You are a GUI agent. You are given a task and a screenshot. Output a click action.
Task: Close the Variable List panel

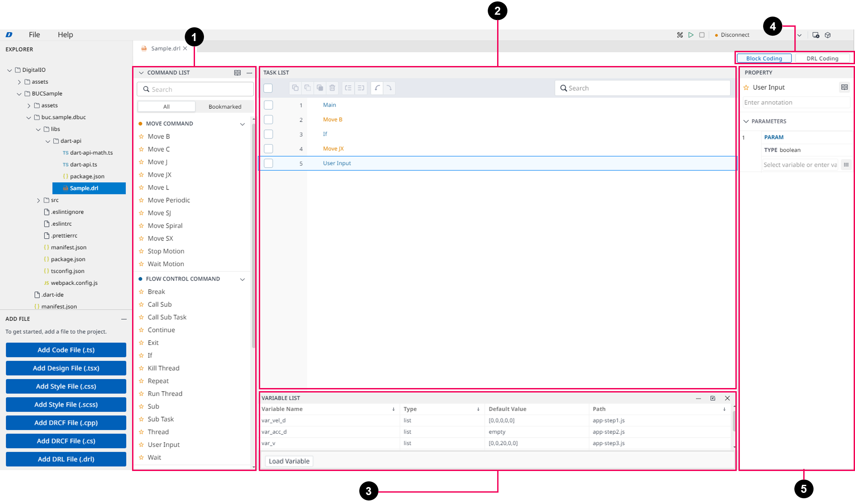(727, 398)
